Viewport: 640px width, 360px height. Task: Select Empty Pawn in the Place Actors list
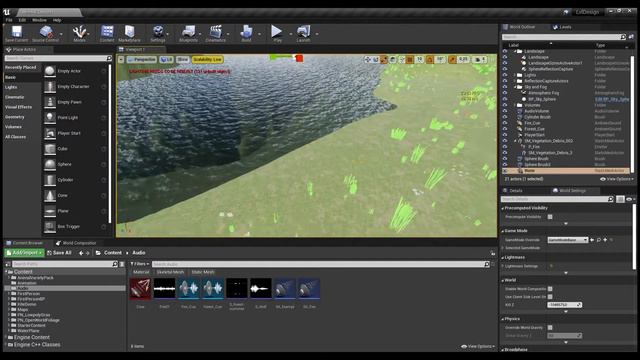(x=76, y=102)
